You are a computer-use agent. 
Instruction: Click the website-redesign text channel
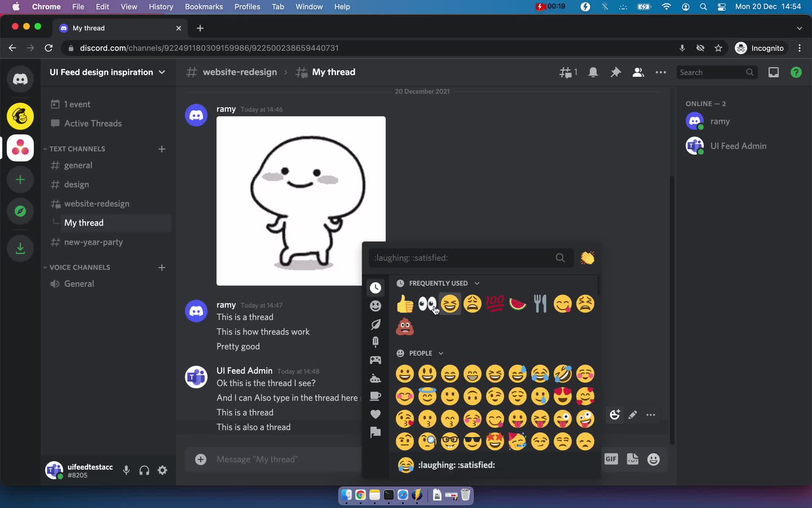[x=97, y=204]
